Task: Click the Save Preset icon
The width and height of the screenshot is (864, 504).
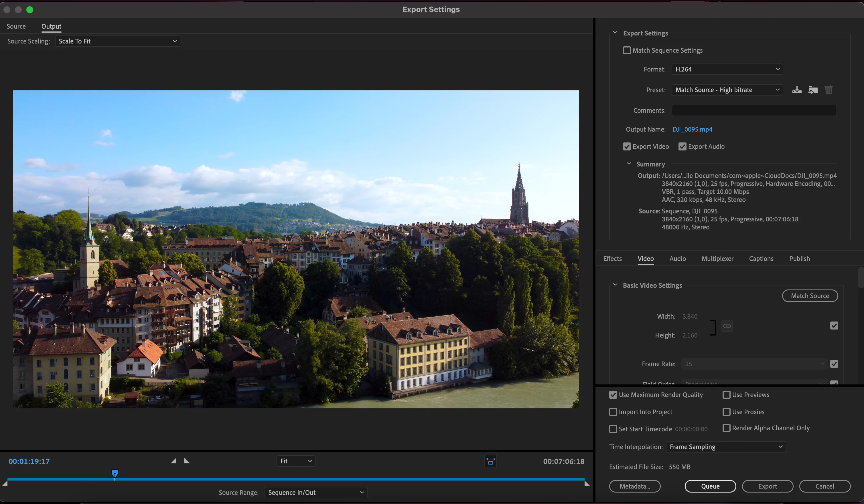Action: coord(797,90)
